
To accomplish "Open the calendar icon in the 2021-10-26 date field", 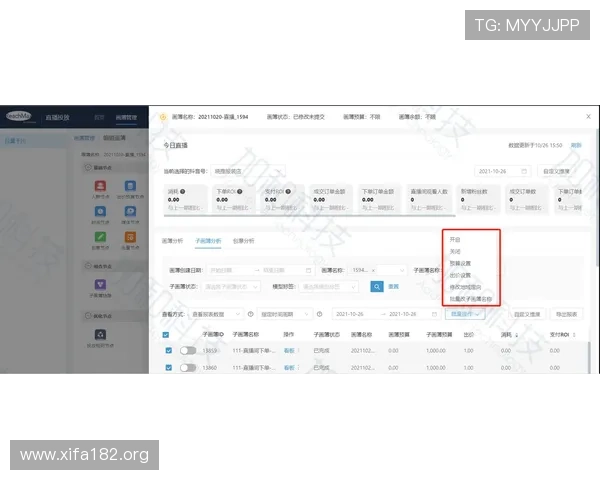I will [524, 171].
